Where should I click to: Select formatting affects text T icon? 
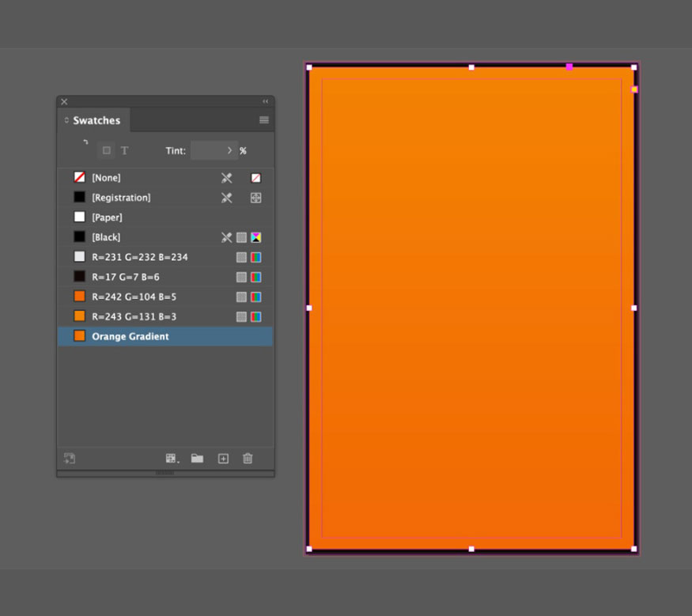click(124, 151)
